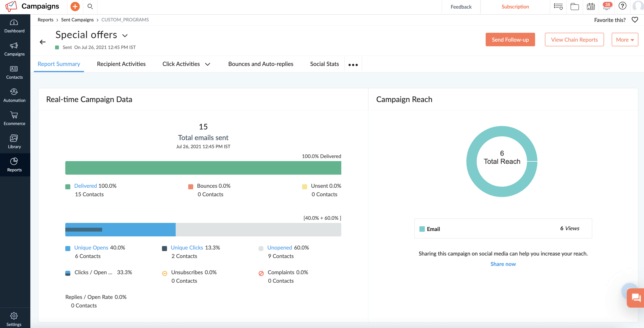This screenshot has width=644, height=328.
Task: Mark campaign as favorite heart icon
Action: [x=635, y=20]
